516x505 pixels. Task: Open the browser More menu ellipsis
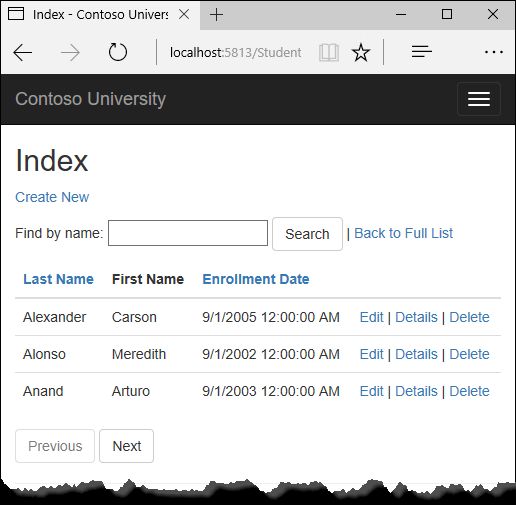point(494,52)
